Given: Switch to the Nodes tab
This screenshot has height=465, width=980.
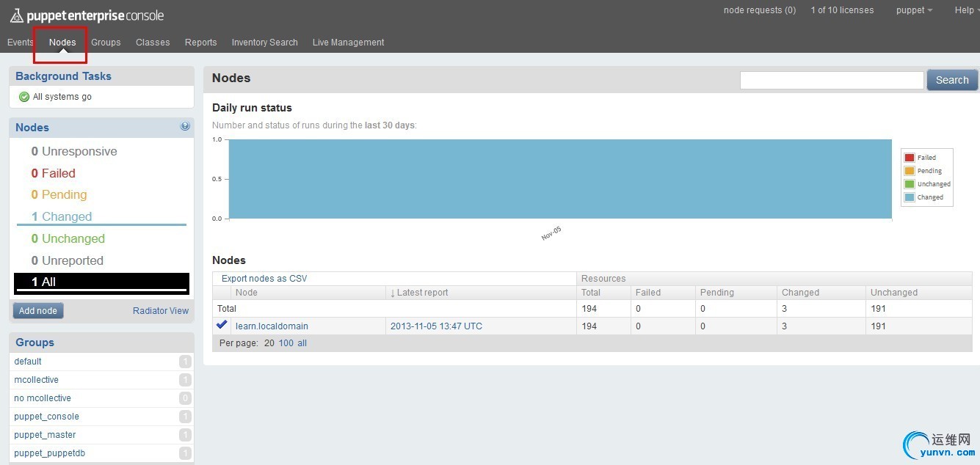Looking at the screenshot, I should [x=62, y=43].
